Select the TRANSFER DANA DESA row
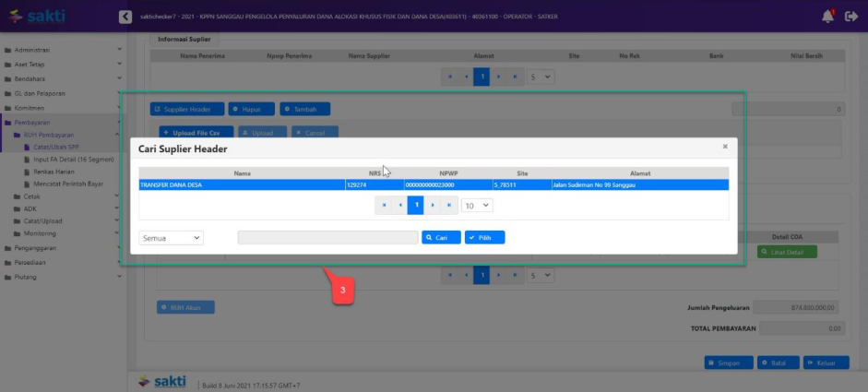Viewport: 868px width, 392px height. pyautogui.click(x=242, y=184)
